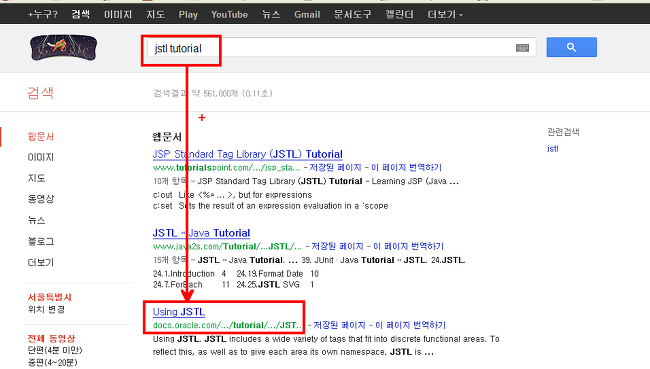The image size is (650, 369).
Task: Click the blue search magnifier button
Action: [x=571, y=47]
